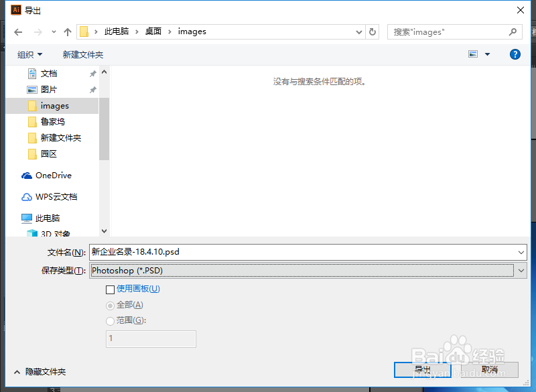Enable the 使用画板 checkbox
The width and height of the screenshot is (536, 392).
[x=111, y=289]
